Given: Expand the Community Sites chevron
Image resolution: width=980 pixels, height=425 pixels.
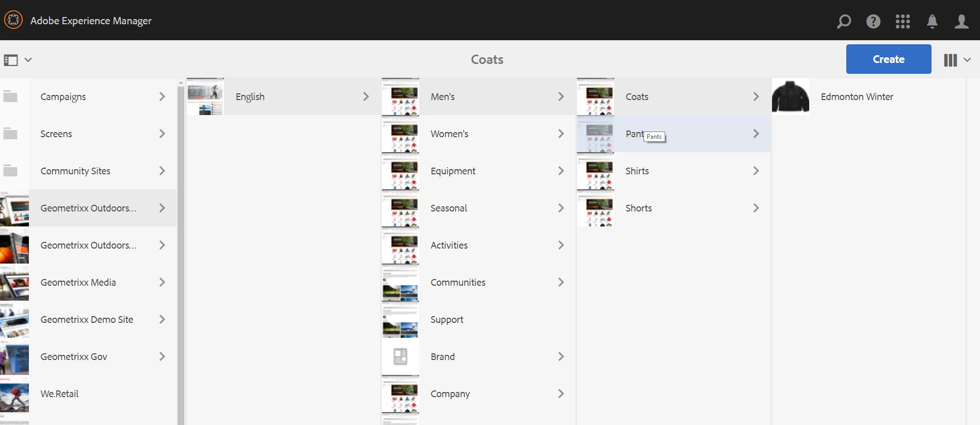Looking at the screenshot, I should tap(162, 171).
